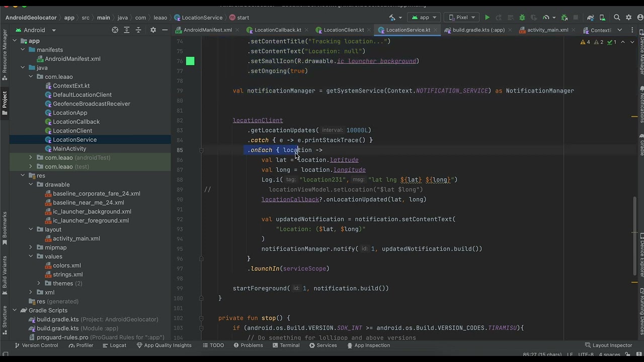
Task: Collapse all in Project panel
Action: (x=138, y=30)
